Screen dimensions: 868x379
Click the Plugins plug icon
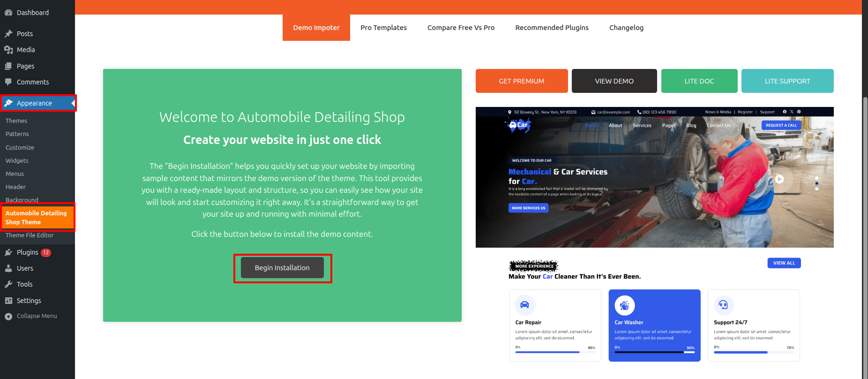tap(8, 252)
